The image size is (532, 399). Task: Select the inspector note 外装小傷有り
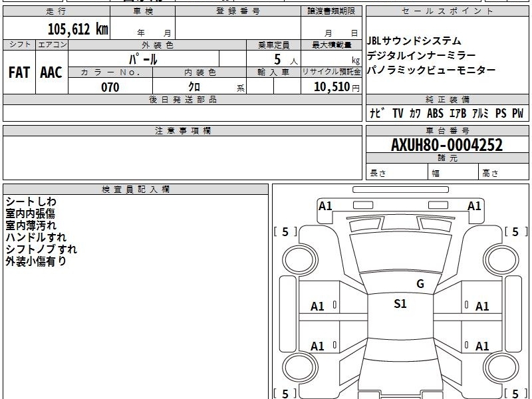(36, 261)
